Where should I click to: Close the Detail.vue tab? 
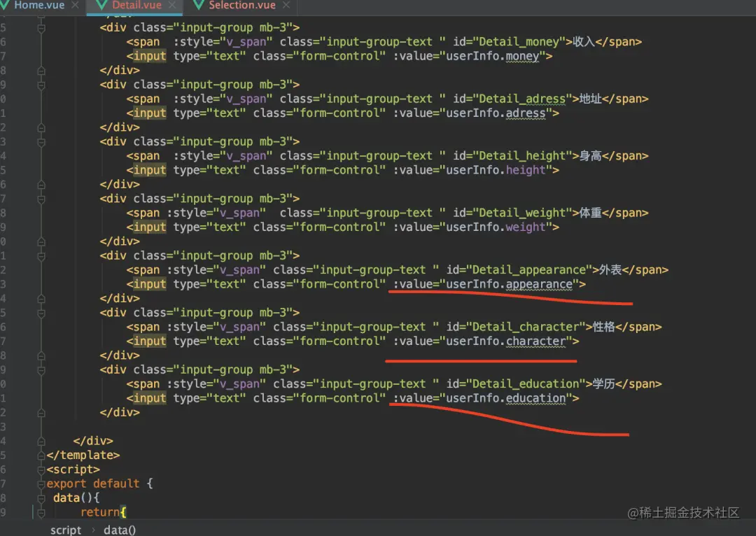coord(172,6)
